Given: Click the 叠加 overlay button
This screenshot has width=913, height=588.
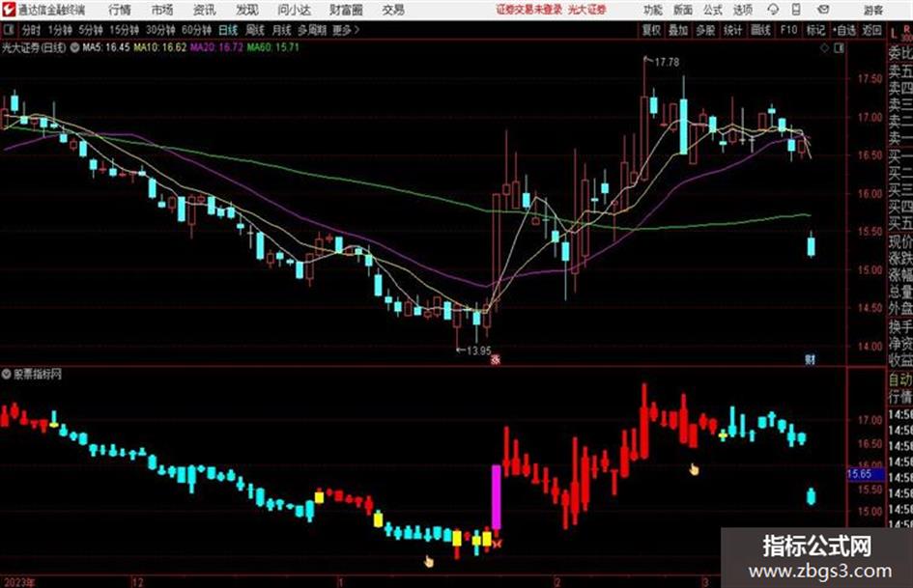Looking at the screenshot, I should point(678,30).
